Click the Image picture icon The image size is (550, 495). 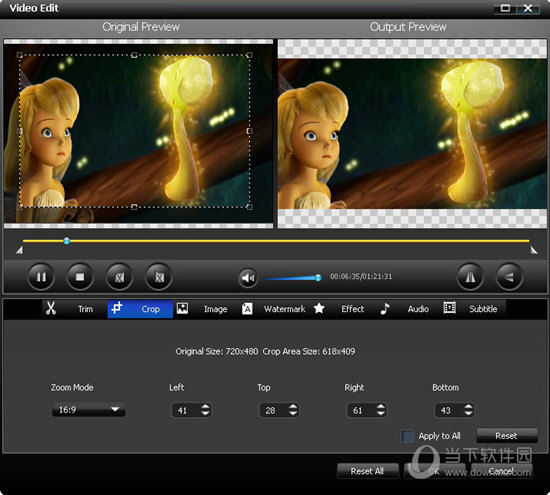pyautogui.click(x=182, y=308)
